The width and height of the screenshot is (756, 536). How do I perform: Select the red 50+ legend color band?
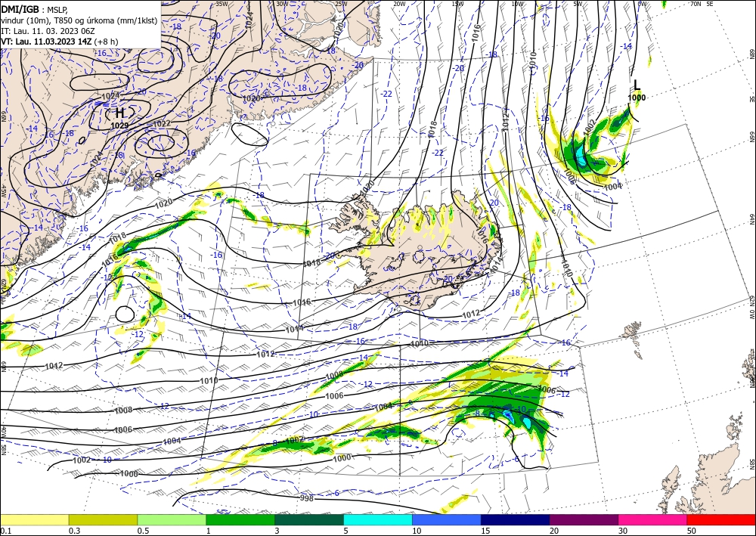(x=721, y=519)
